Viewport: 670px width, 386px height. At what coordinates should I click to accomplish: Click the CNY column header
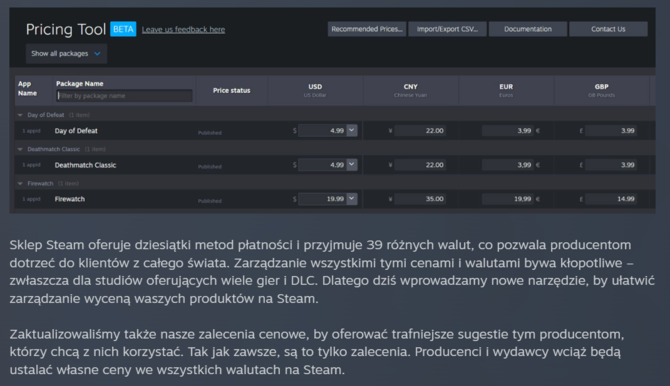411,90
